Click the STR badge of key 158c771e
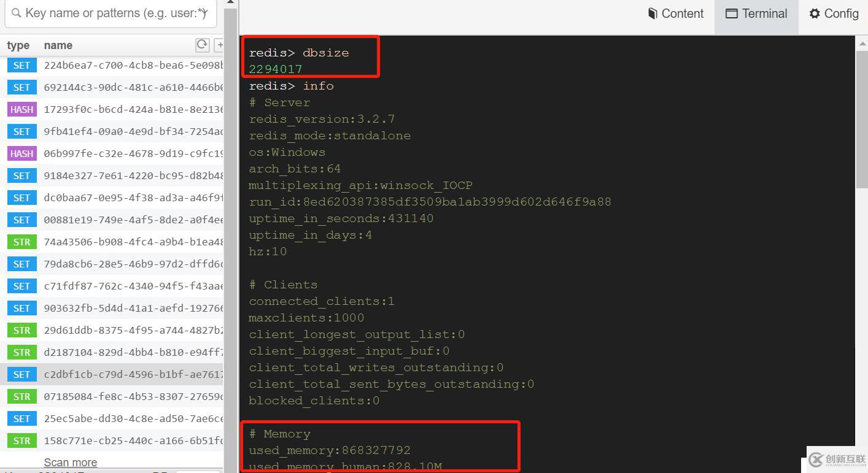 [22, 440]
